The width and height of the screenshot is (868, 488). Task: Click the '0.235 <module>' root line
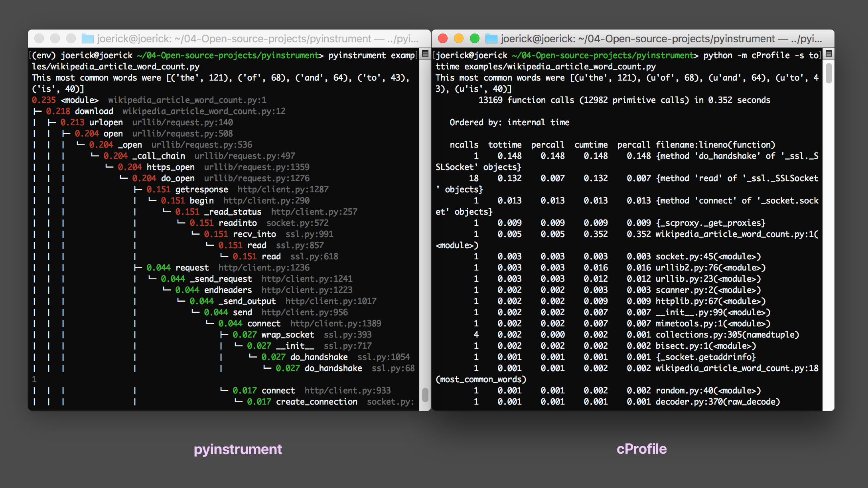tap(149, 100)
